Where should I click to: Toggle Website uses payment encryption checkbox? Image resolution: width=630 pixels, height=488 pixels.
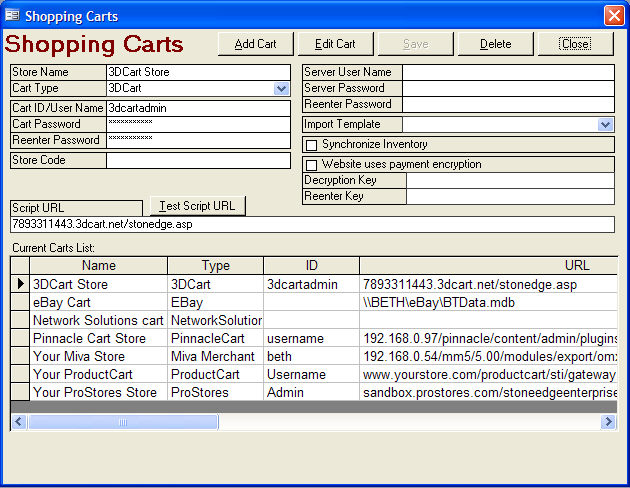(311, 165)
